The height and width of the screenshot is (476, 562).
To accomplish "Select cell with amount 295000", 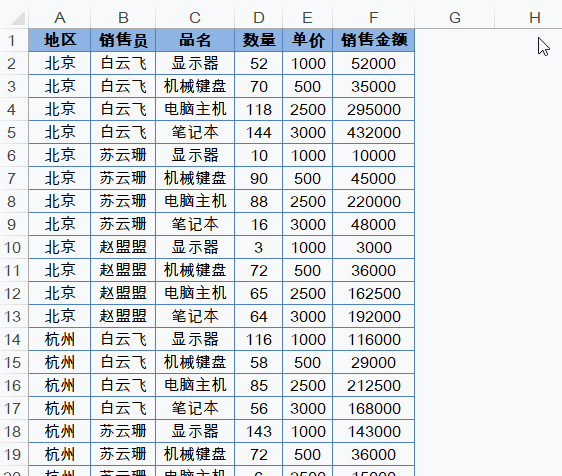I will (373, 109).
